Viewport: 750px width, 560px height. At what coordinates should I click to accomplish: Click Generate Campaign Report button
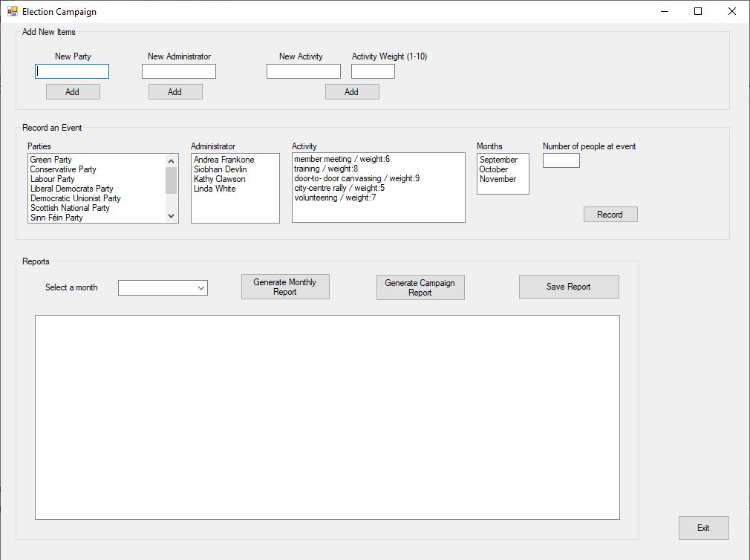[x=420, y=287]
